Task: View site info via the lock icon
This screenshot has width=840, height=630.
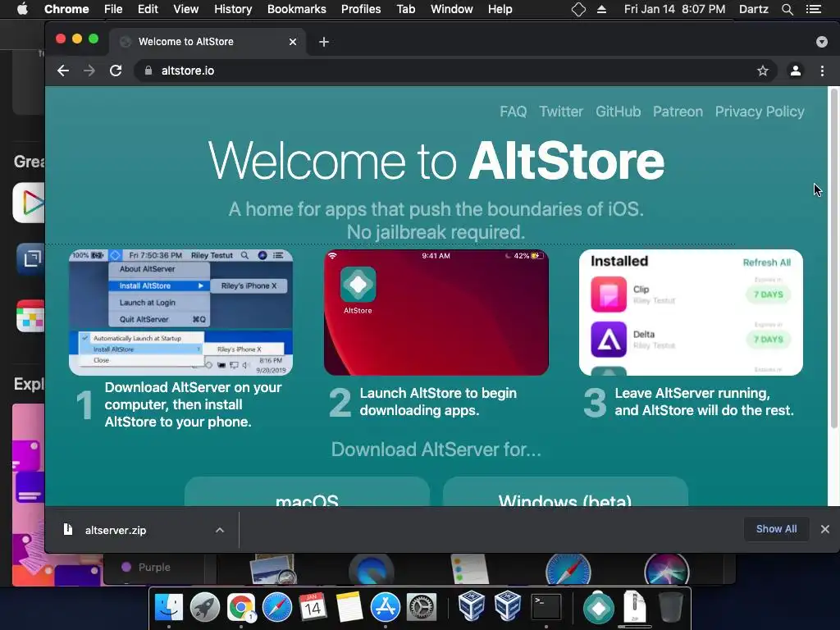Action: 148,71
